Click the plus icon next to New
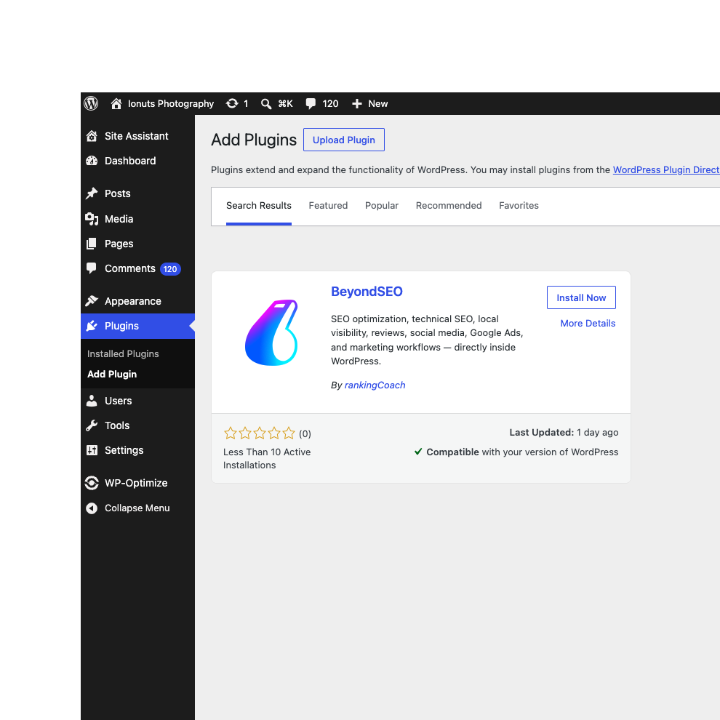This screenshot has height=720, width=720. (357, 104)
